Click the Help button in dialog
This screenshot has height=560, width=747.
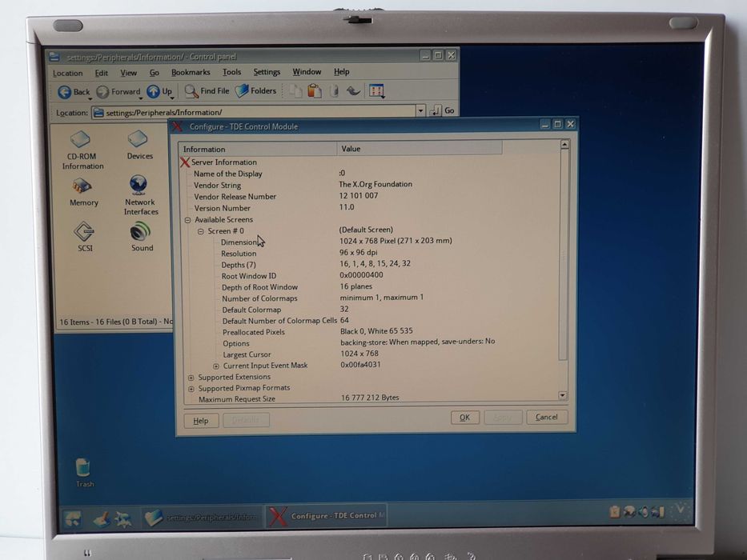201,421
